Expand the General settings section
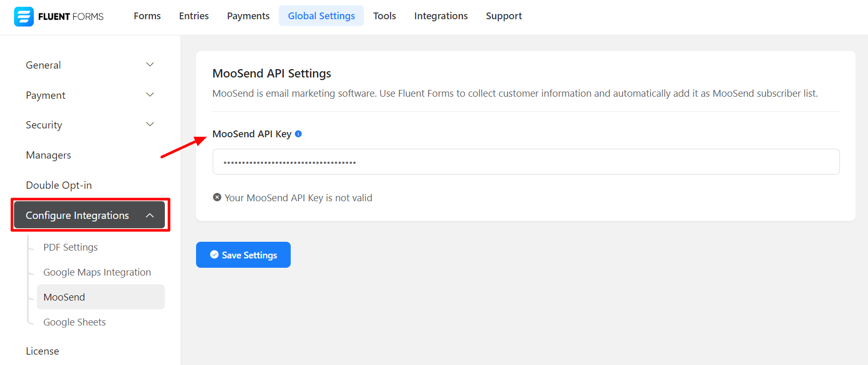The width and height of the screenshot is (868, 365). coord(89,65)
